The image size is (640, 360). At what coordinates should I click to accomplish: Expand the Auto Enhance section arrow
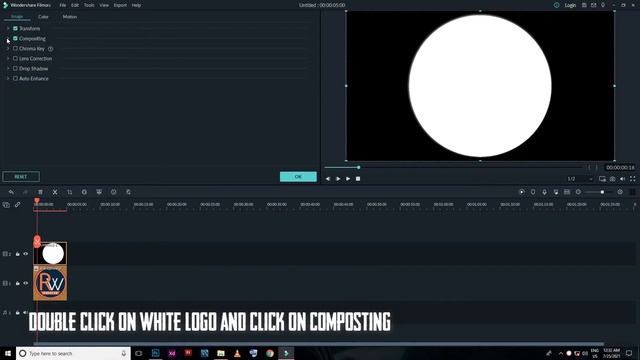(8, 78)
